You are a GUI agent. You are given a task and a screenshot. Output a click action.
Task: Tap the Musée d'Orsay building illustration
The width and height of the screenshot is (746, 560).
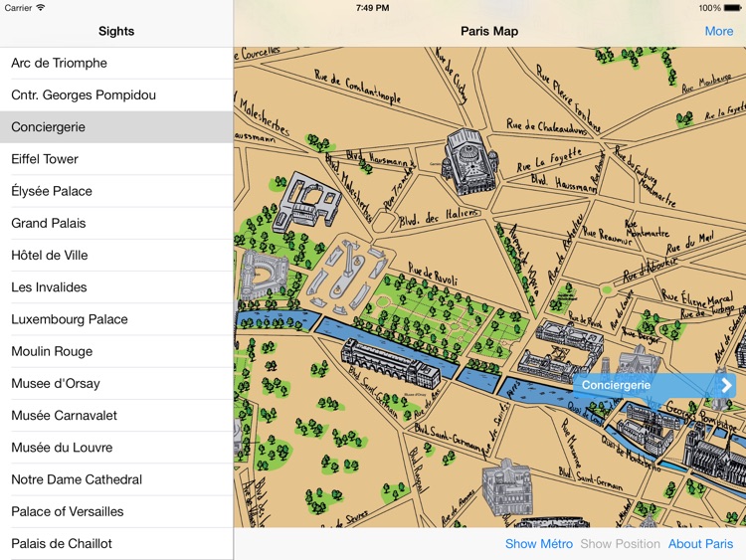[x=391, y=363]
